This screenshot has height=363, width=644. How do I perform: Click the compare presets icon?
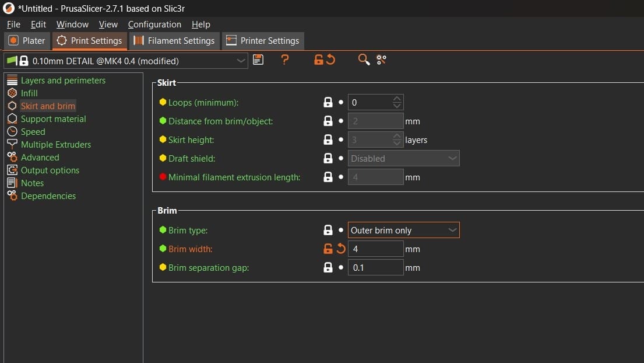tap(382, 60)
